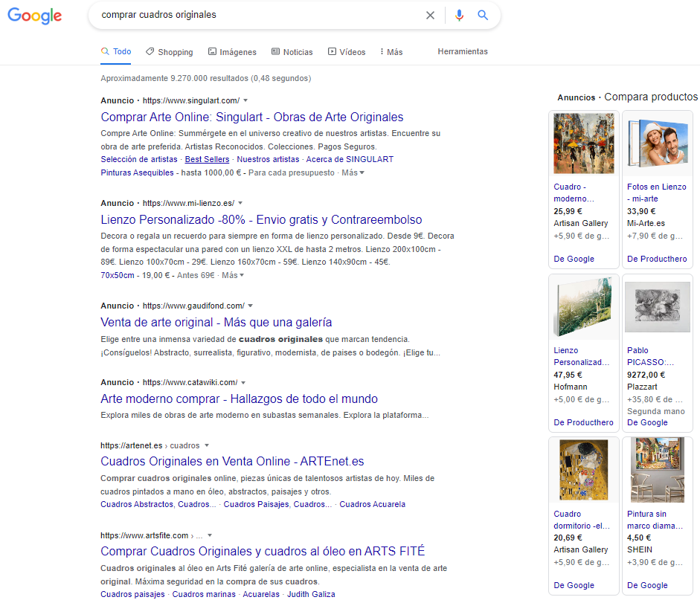
Task: Open the Vídeos tab
Action: point(347,52)
